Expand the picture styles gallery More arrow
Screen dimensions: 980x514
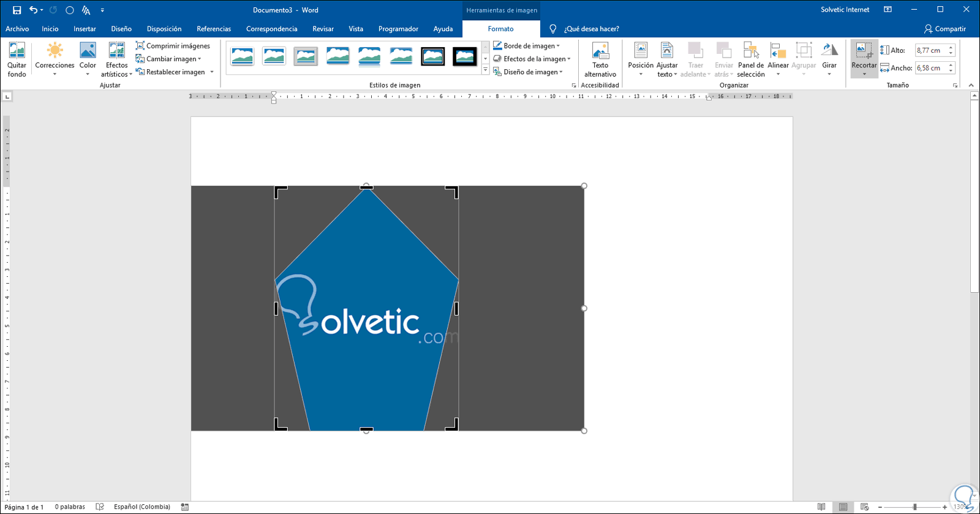point(486,70)
